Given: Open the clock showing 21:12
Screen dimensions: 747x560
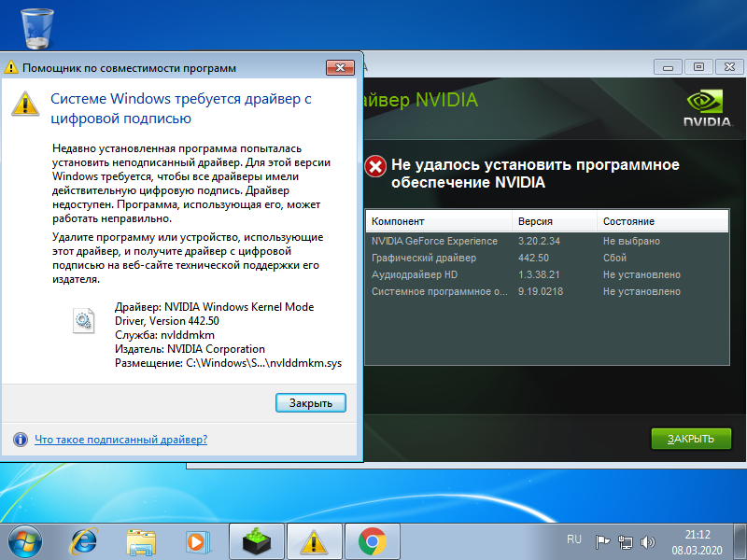Looking at the screenshot, I should click(x=697, y=542).
